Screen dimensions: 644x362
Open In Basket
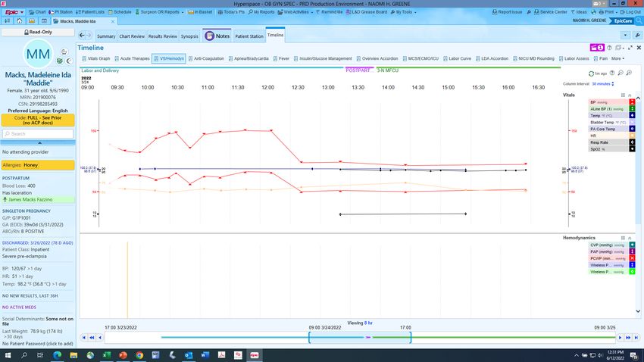tap(200, 12)
